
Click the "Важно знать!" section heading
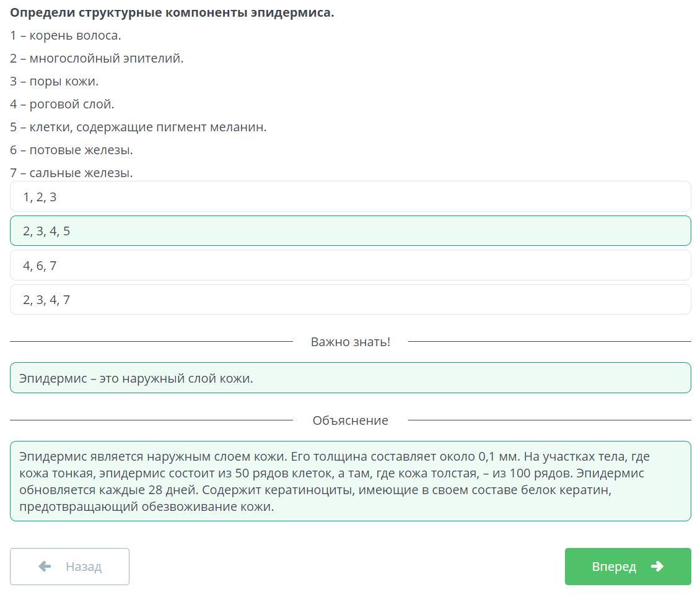point(350,342)
